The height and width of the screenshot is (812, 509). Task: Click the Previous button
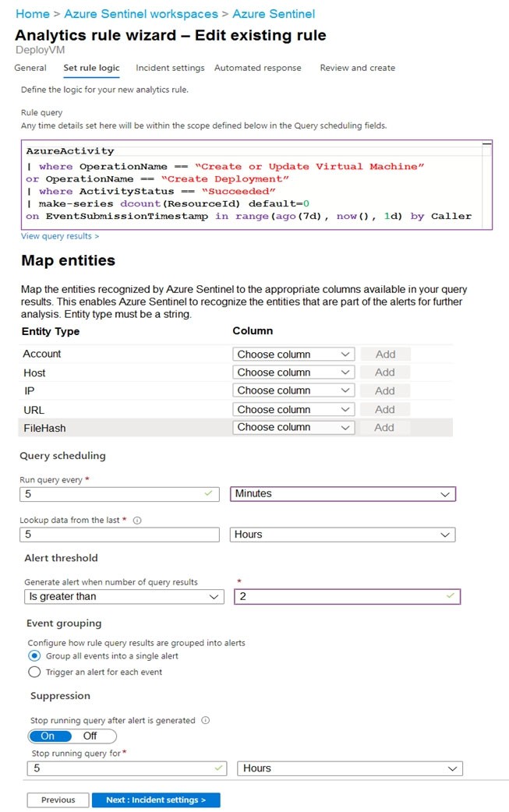pyautogui.click(x=58, y=800)
